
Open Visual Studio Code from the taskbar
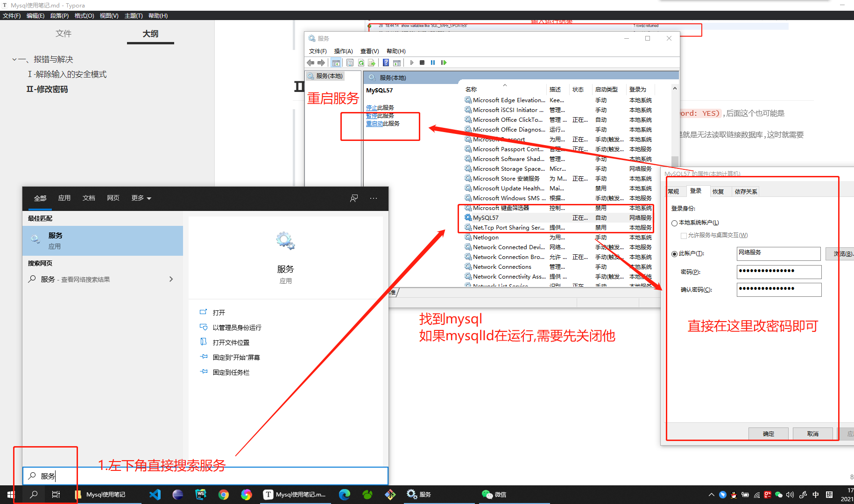coord(155,495)
